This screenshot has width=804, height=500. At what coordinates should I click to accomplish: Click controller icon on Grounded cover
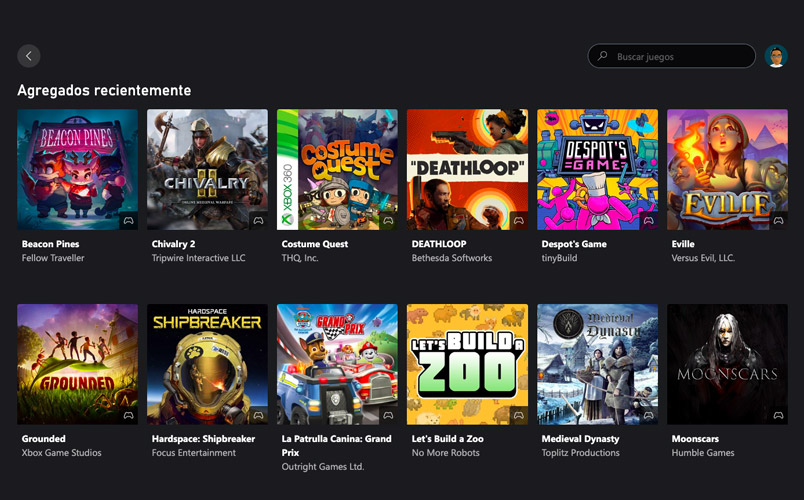(x=129, y=415)
